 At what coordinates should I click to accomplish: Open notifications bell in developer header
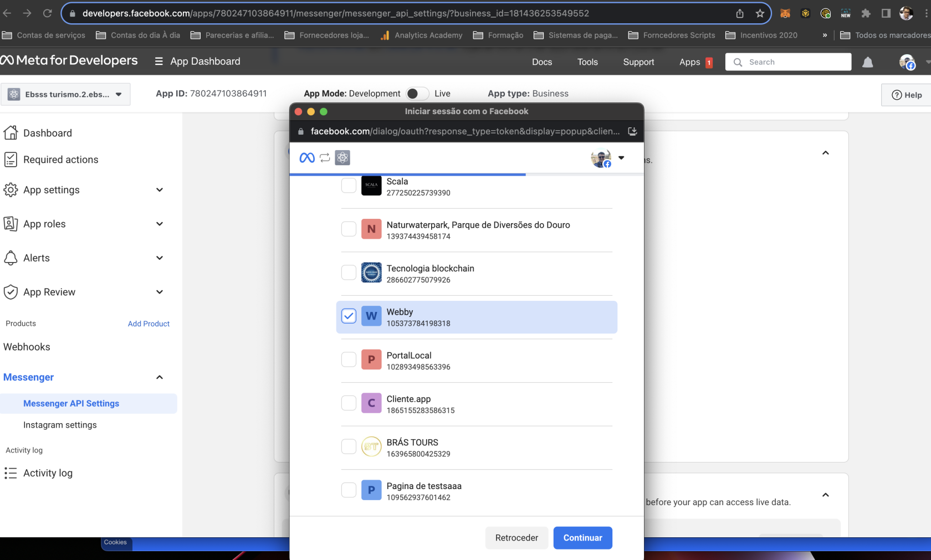(x=868, y=62)
